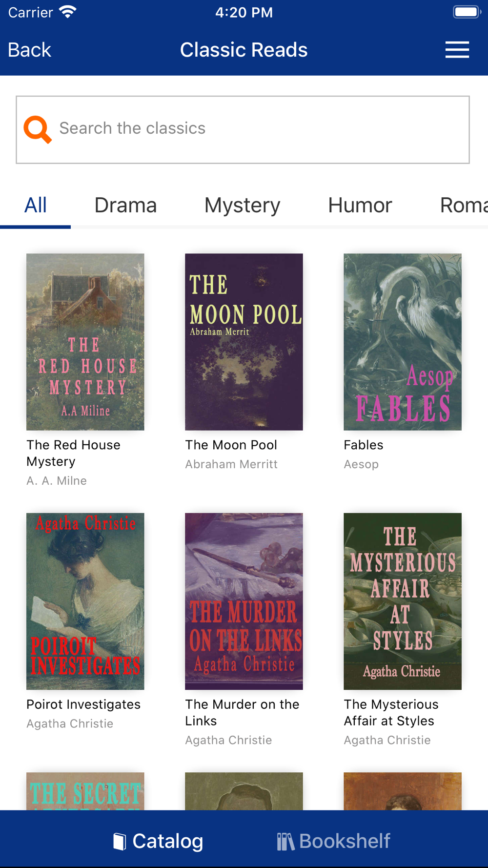
Task: Switch to the Drama tab
Action: 125,205
